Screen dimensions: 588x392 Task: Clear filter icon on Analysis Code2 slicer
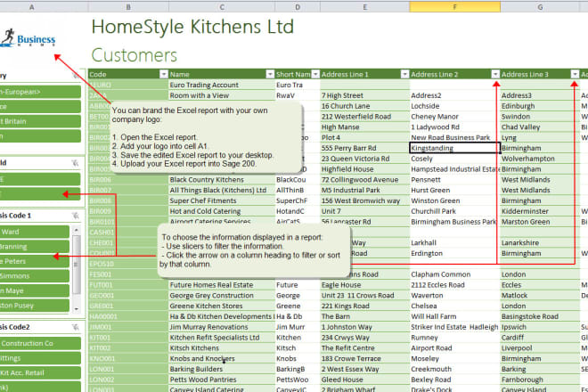(76, 327)
